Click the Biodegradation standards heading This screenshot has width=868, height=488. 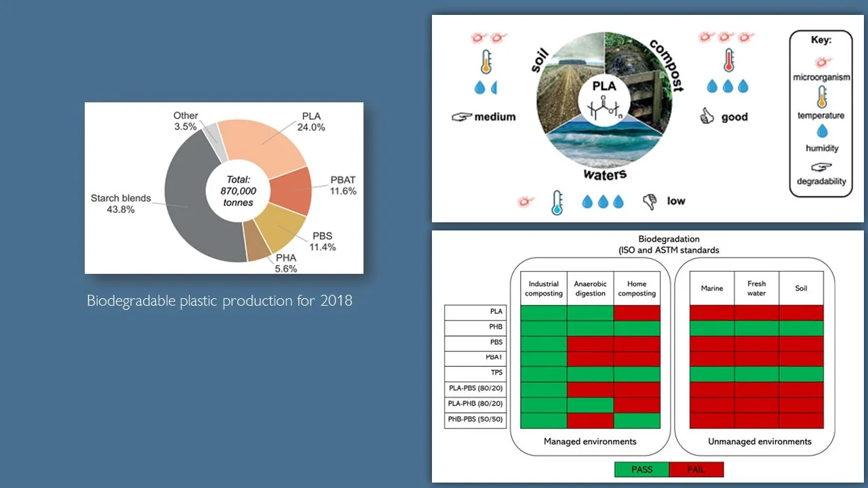pyautogui.click(x=669, y=244)
